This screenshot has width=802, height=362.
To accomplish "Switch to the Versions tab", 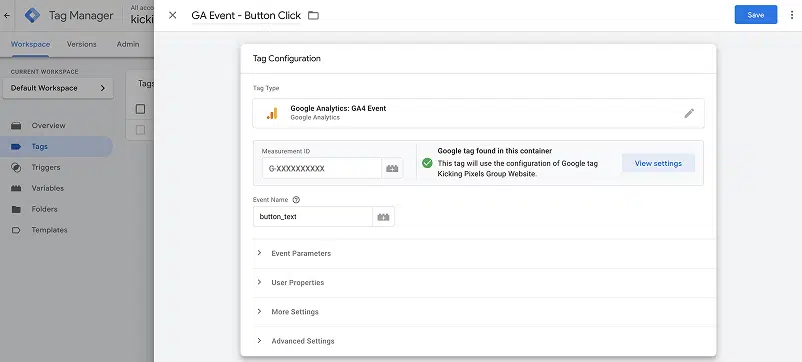I will (81, 44).
